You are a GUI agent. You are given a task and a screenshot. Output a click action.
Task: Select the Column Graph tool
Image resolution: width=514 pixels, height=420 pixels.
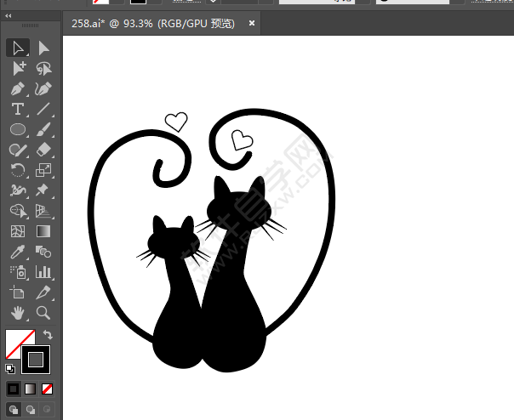tap(43, 272)
